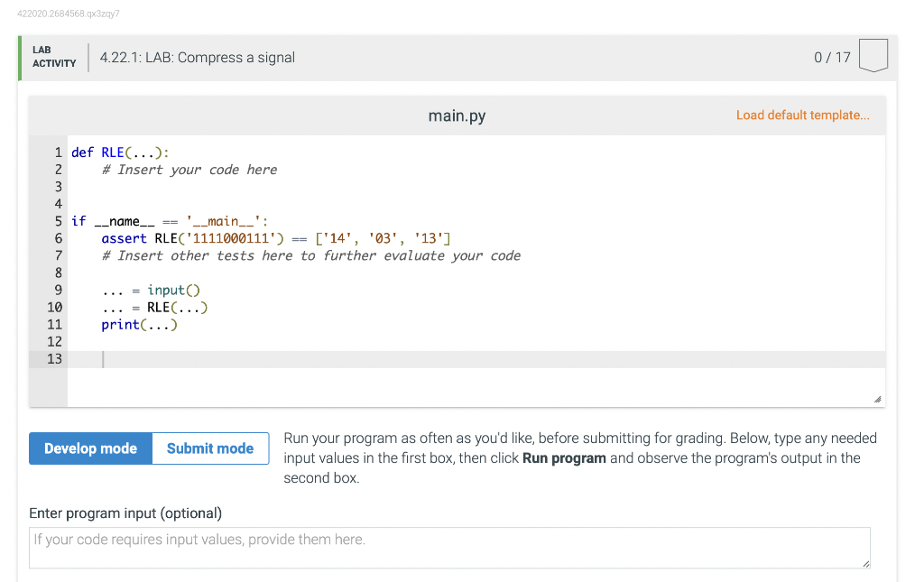Click the completion bookmark icon beside 0/17
Viewport: 924px width, 582px height.
(x=873, y=55)
